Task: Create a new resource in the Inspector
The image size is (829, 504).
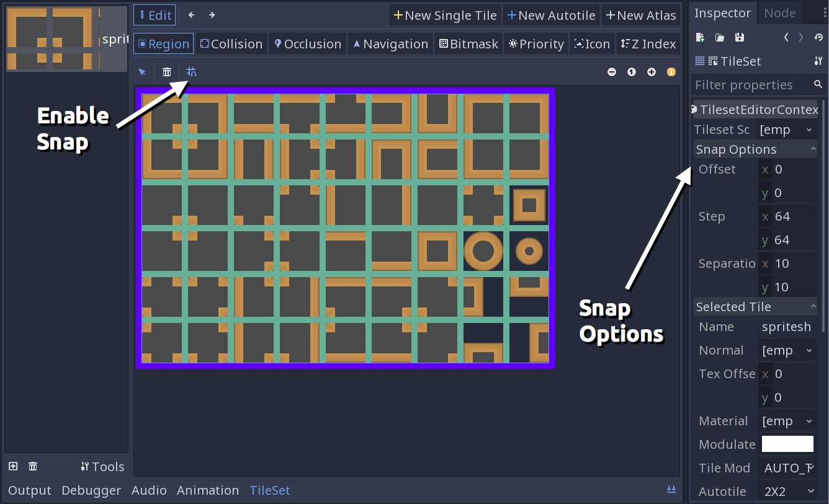Action: (700, 37)
